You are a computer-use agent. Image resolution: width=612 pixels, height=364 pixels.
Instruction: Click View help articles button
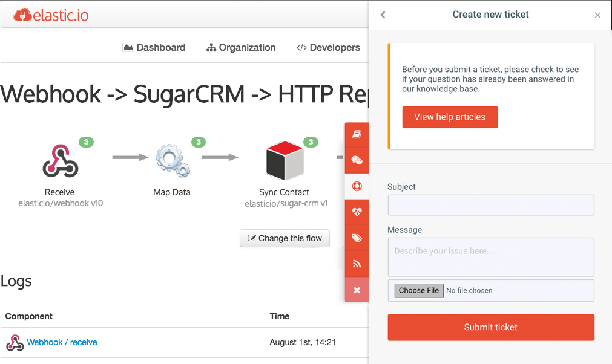pos(450,117)
